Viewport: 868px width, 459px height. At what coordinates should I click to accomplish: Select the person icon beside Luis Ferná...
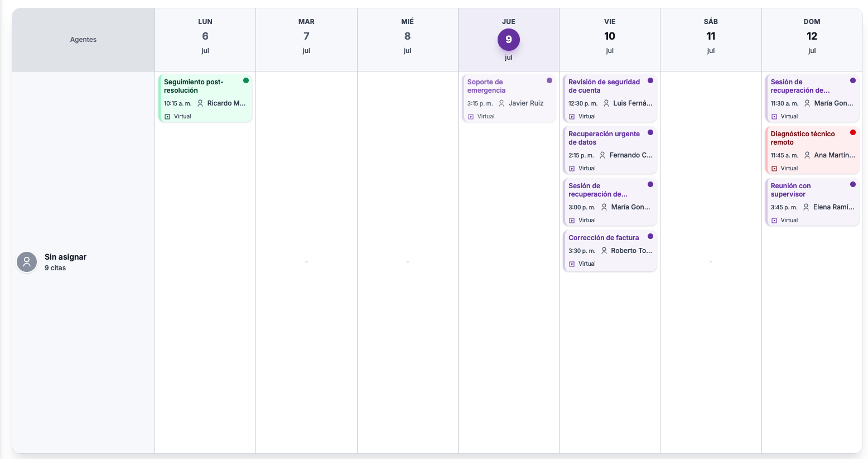tap(606, 103)
